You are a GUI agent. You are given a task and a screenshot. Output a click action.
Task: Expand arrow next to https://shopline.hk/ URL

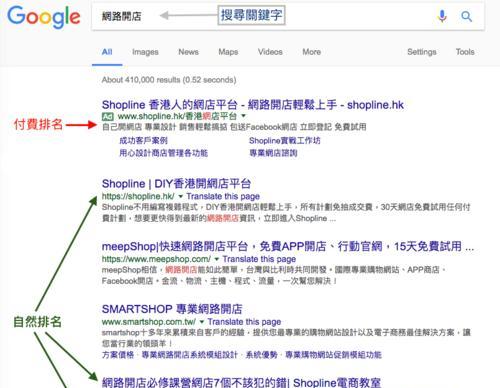coord(181,196)
